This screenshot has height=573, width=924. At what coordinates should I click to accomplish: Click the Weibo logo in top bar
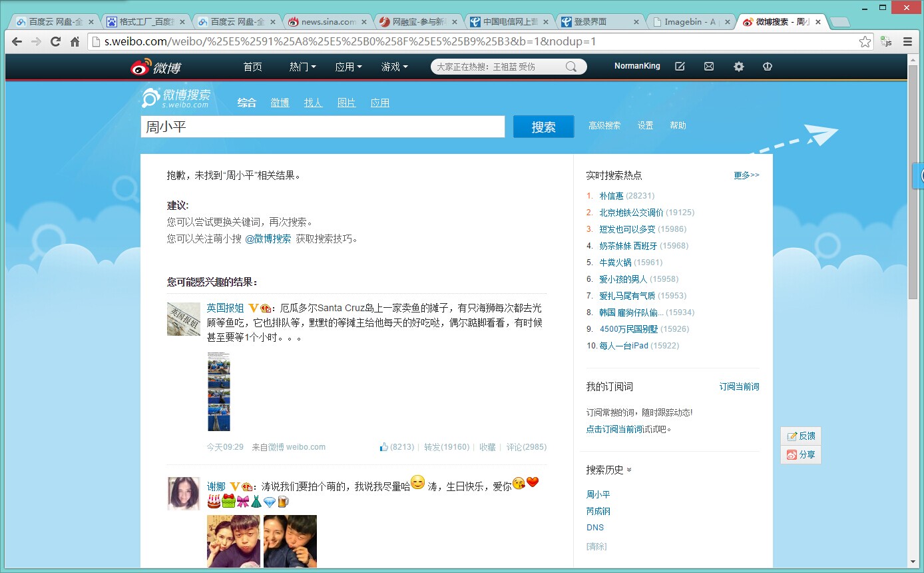coord(155,67)
